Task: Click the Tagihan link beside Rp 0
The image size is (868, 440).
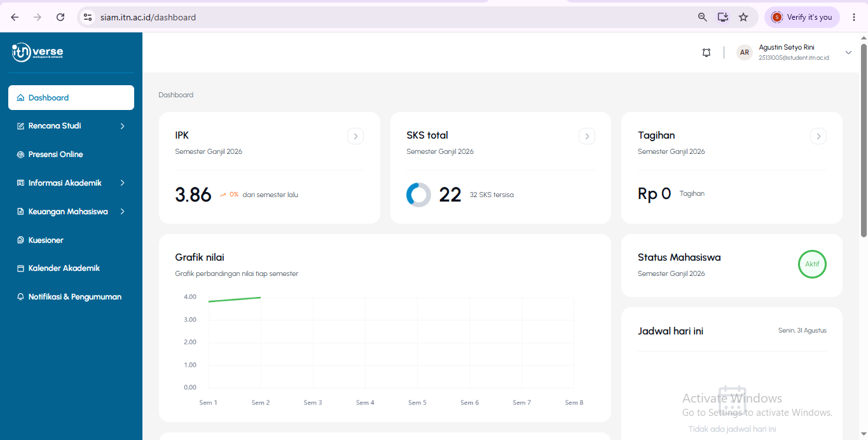Action: pos(692,193)
